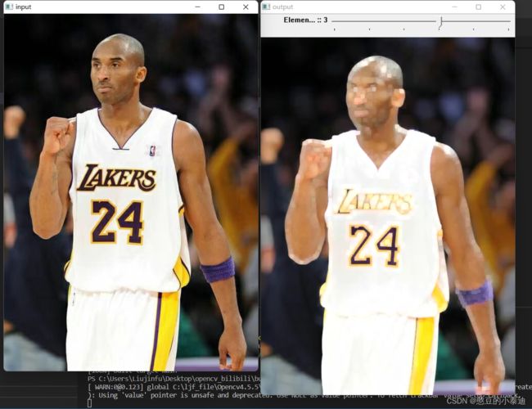Click the input window title text
The image size is (532, 409).
pyautogui.click(x=24, y=7)
